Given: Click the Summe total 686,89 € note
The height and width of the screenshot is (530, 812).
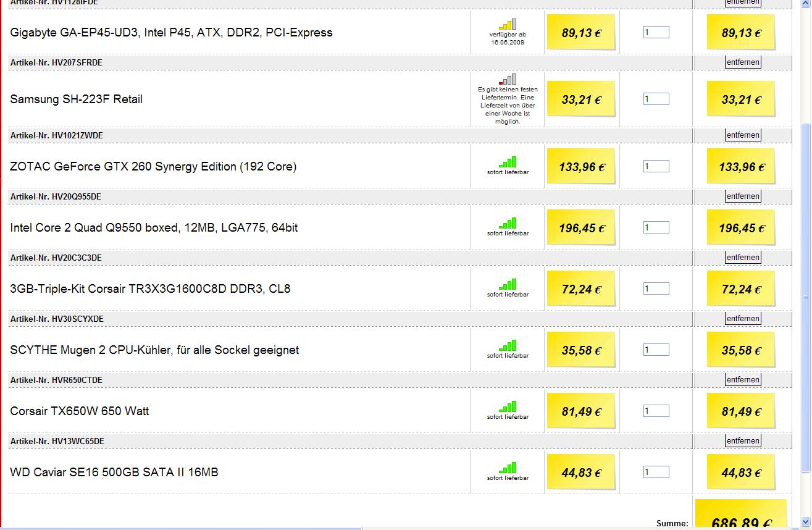Looking at the screenshot, I should pos(741,515).
